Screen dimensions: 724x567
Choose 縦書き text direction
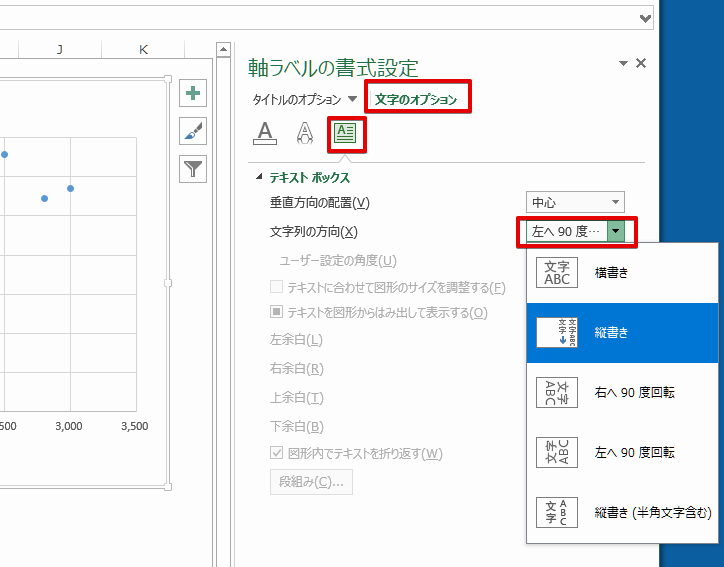click(622, 332)
